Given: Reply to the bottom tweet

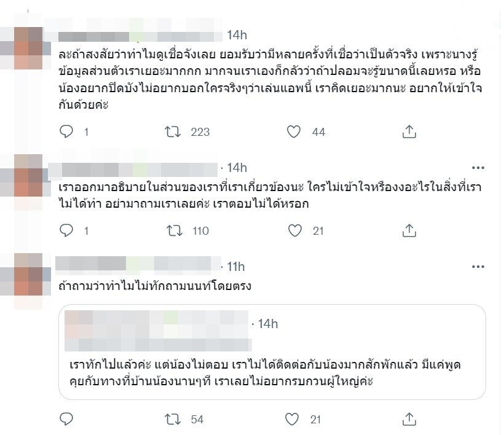Looking at the screenshot, I should click(x=65, y=418).
